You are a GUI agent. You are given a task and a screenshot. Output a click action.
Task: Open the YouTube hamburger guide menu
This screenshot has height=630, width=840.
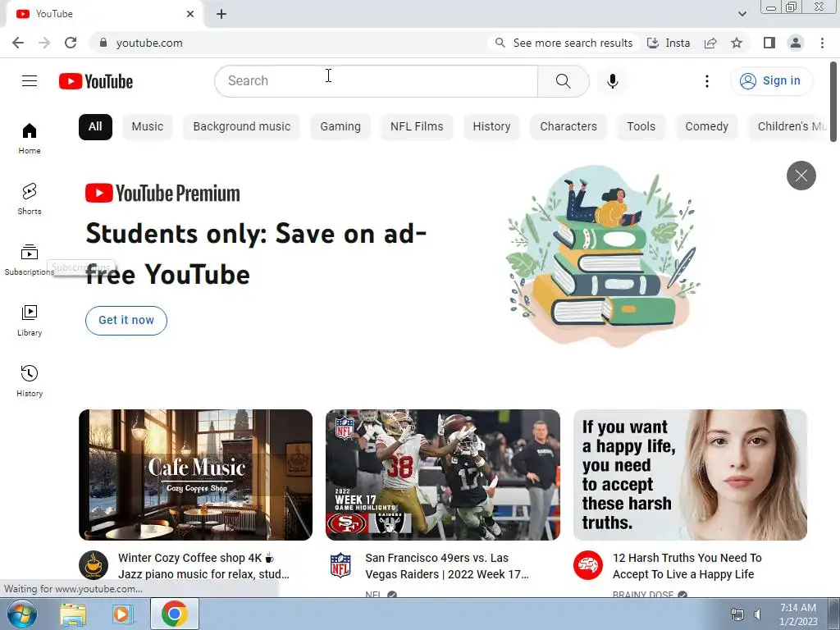click(x=30, y=81)
